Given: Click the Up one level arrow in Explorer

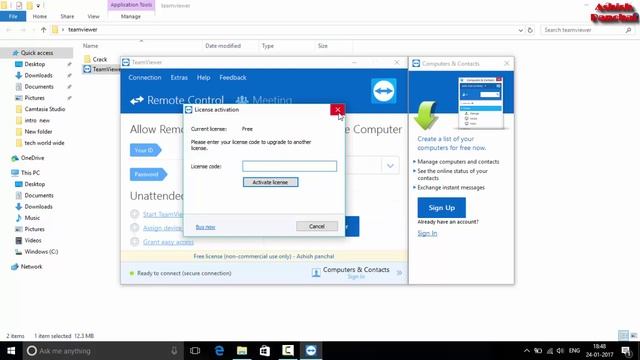Looking at the screenshot, I should [x=44, y=30].
